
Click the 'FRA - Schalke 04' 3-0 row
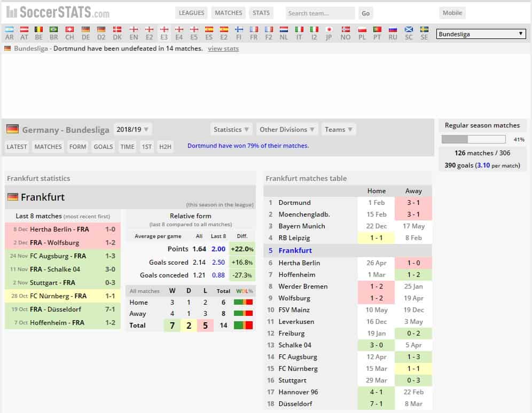click(x=63, y=269)
